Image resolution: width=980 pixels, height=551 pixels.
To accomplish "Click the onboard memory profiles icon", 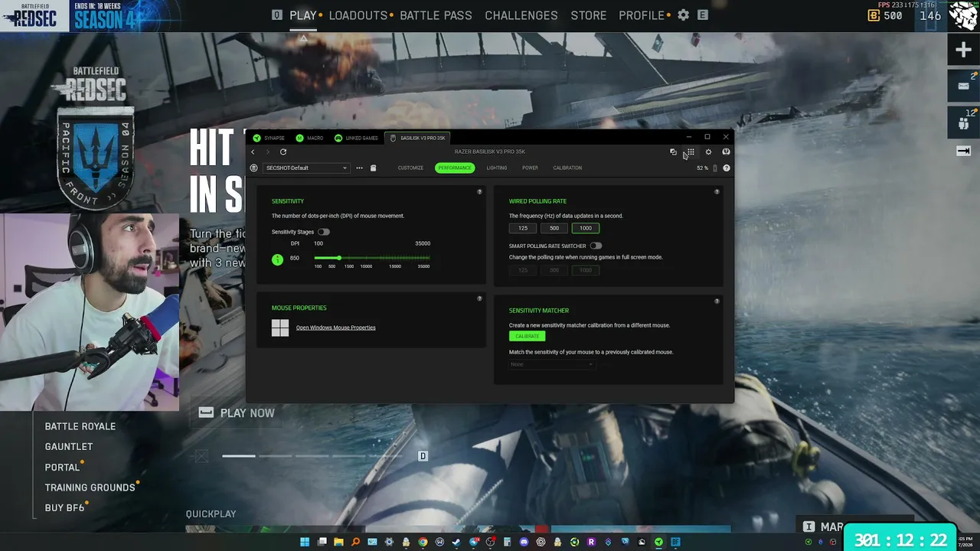I will pyautogui.click(x=374, y=168).
